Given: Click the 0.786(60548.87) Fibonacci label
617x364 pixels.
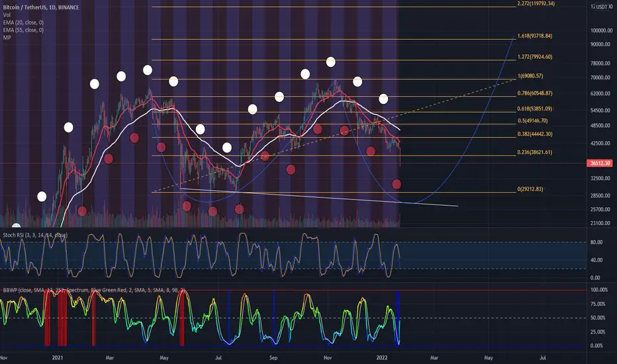Looking at the screenshot, I should pos(534,93).
